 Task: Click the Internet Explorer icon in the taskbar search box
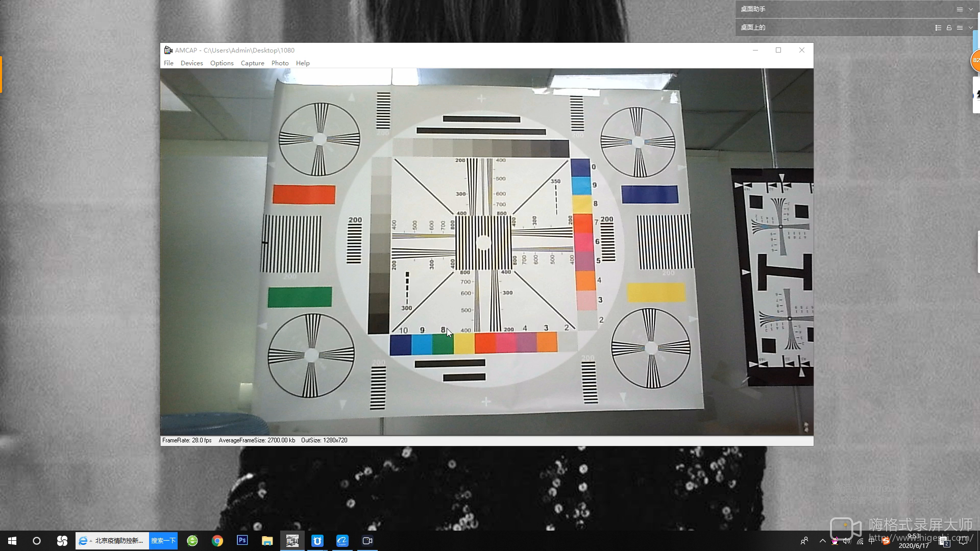coord(83,541)
